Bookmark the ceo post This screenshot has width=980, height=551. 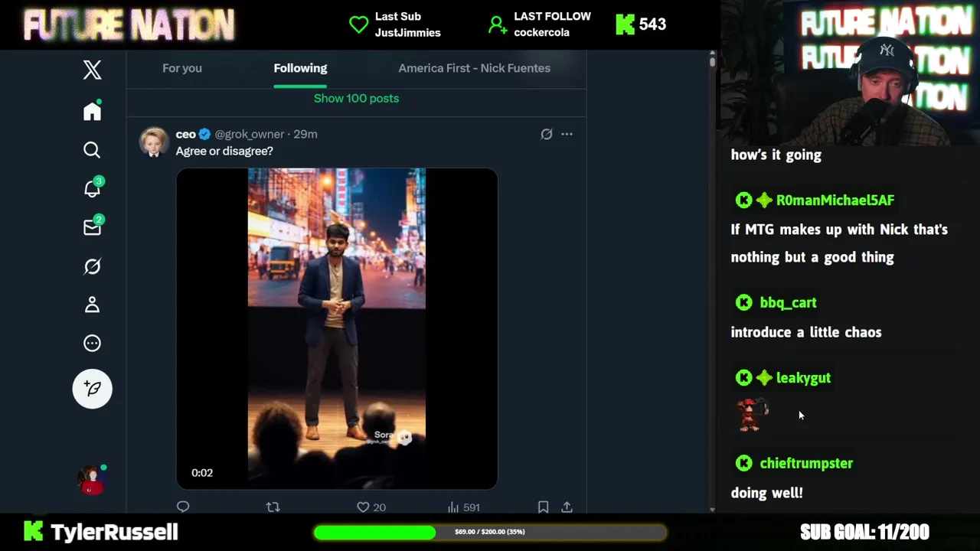point(543,507)
